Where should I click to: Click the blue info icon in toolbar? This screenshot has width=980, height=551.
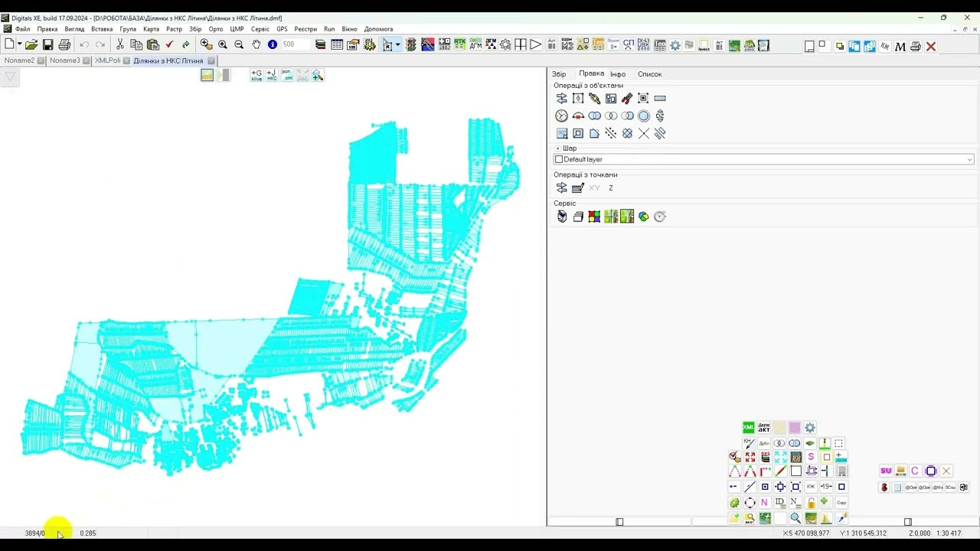(272, 45)
